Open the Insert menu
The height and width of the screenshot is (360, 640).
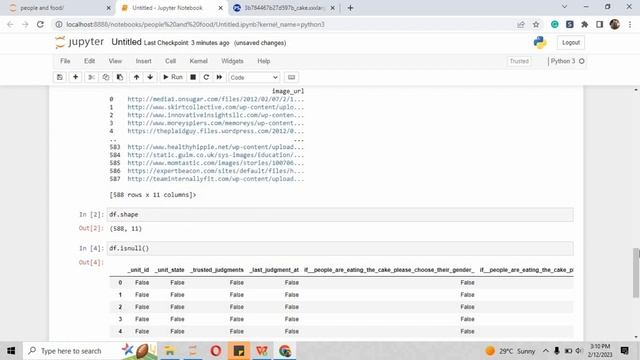143,61
